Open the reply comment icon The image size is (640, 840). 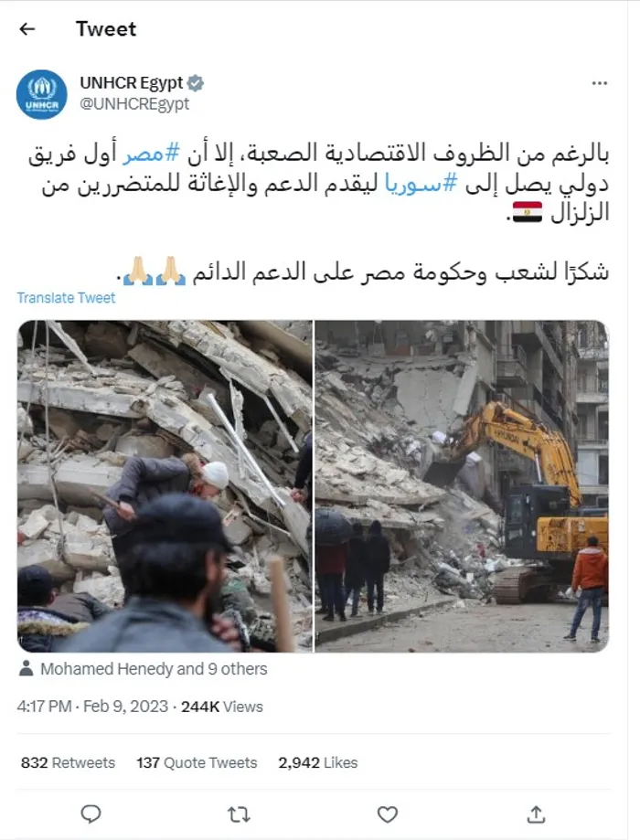91,814
